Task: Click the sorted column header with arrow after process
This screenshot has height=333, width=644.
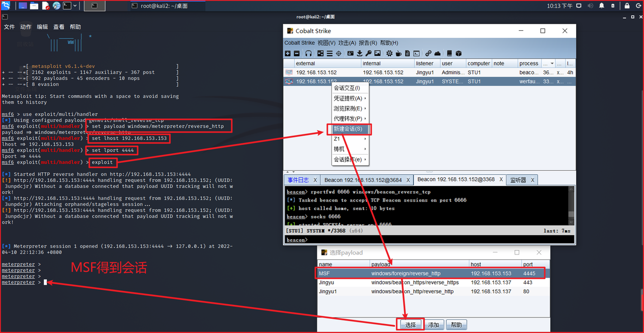Action: 549,63
